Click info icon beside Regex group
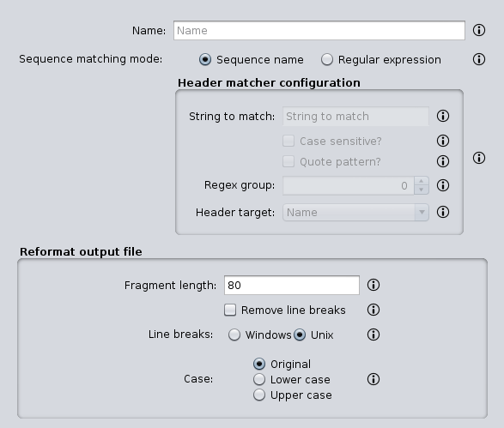The width and height of the screenshot is (504, 428). pos(443,185)
